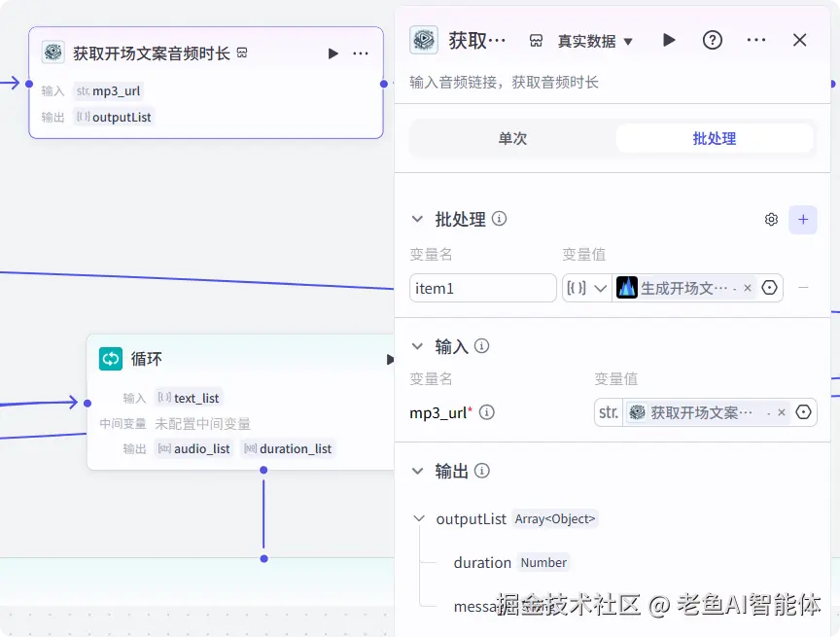Collapse the outputList tree item
The width and height of the screenshot is (840, 637).
click(419, 518)
